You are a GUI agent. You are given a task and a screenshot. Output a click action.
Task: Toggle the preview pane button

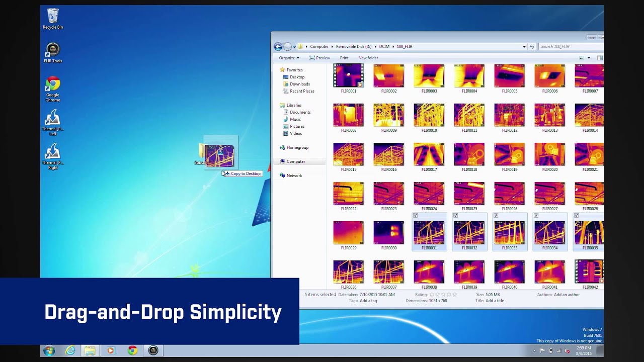(600, 58)
